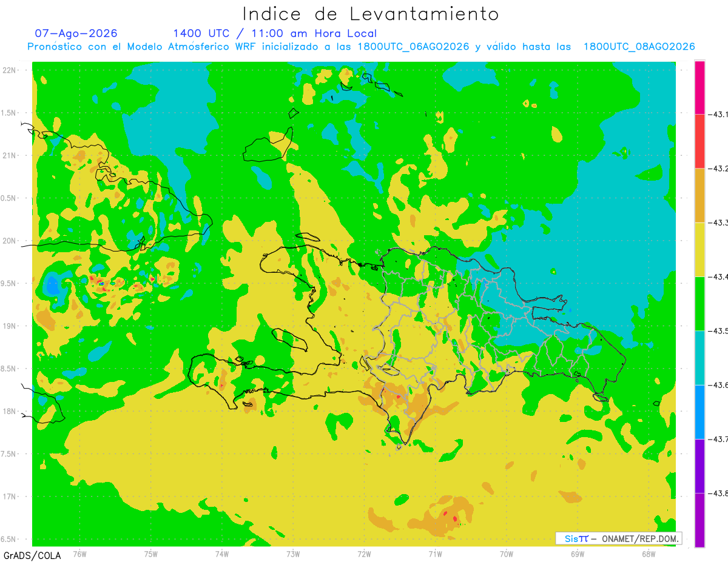Image resolution: width=728 pixels, height=562 pixels.
Task: Click the '75W' longitude label
Action: (x=151, y=554)
